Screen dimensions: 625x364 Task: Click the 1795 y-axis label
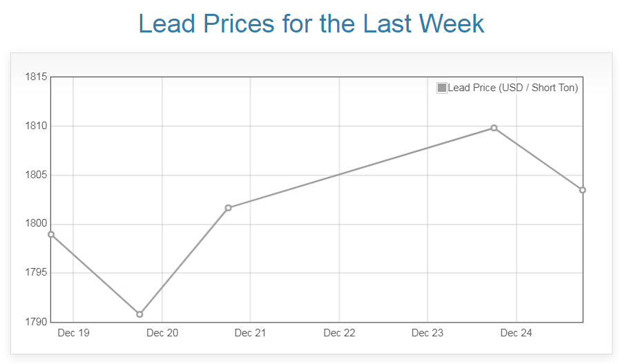point(36,273)
